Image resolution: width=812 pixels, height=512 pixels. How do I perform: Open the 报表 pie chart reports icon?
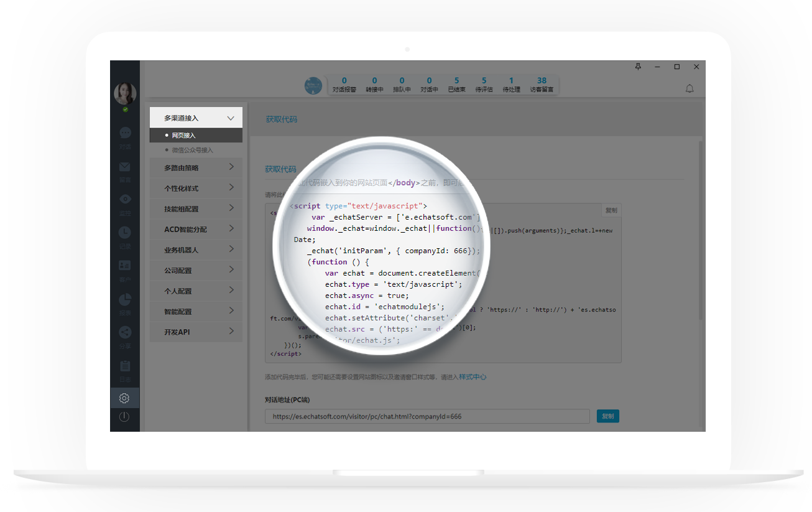coord(125,299)
